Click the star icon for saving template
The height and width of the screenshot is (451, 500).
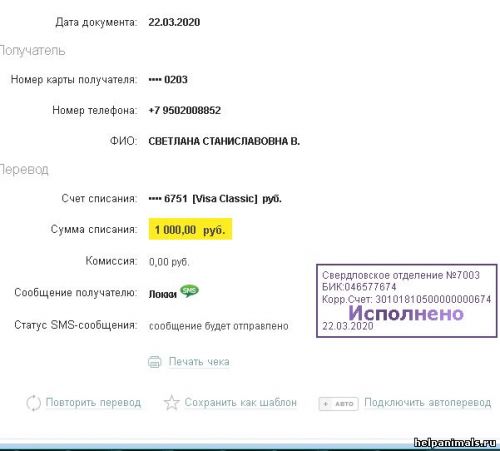172,403
